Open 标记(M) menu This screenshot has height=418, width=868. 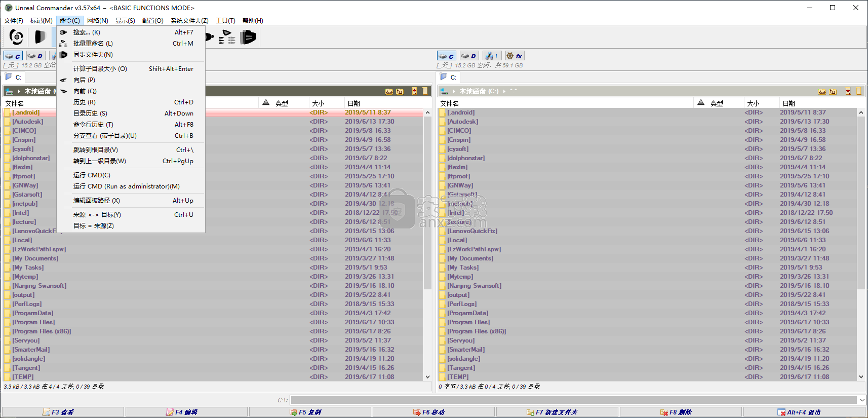tap(42, 21)
